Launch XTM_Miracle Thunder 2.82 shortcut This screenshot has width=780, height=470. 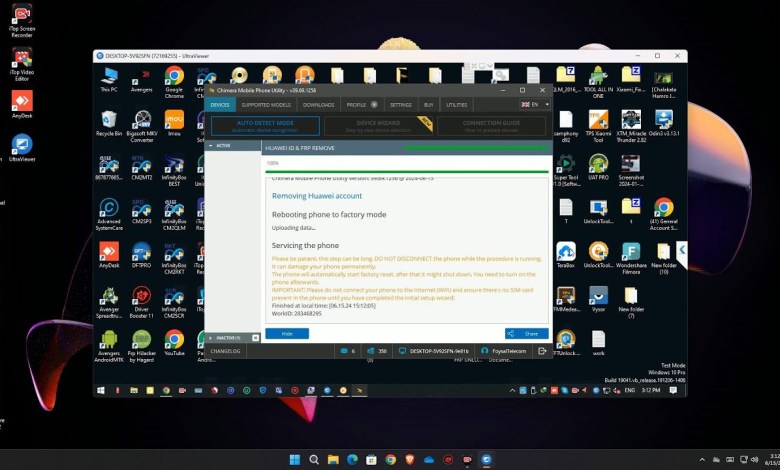[631, 127]
